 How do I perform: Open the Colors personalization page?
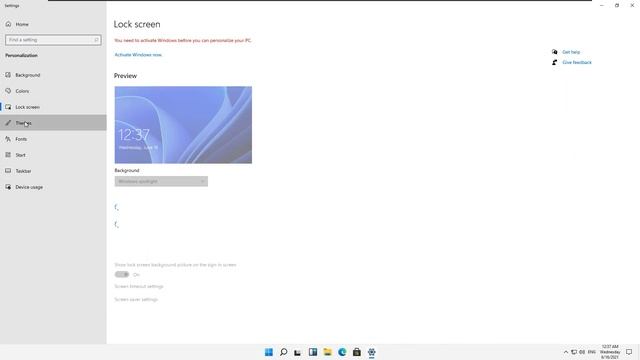(53, 91)
